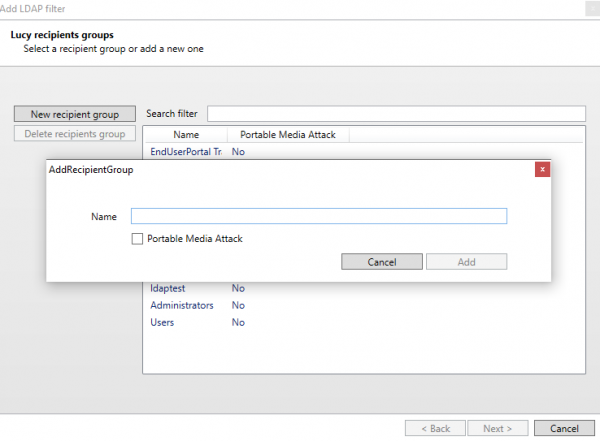600x441 pixels.
Task: Click the Name field in AddRecipientGroup dialog
Action: tap(319, 216)
